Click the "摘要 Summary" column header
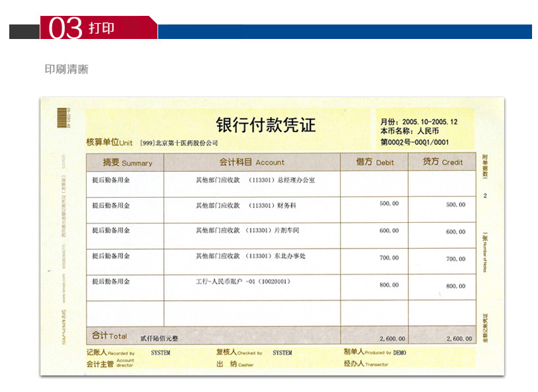538x392 pixels. (x=126, y=162)
